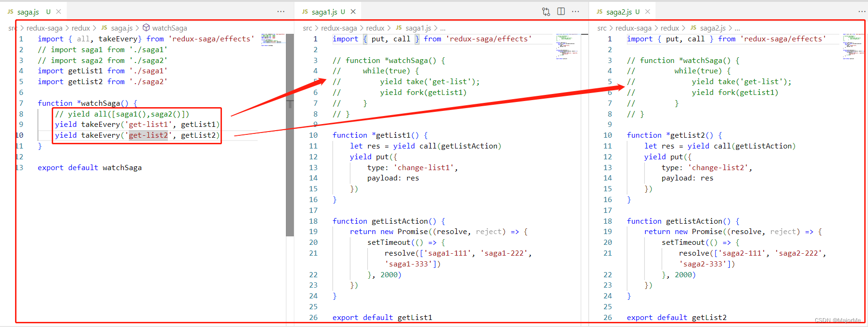Click 'function *getList2()' in saga2.js
Image resolution: width=868 pixels, height=328 pixels.
674,135
